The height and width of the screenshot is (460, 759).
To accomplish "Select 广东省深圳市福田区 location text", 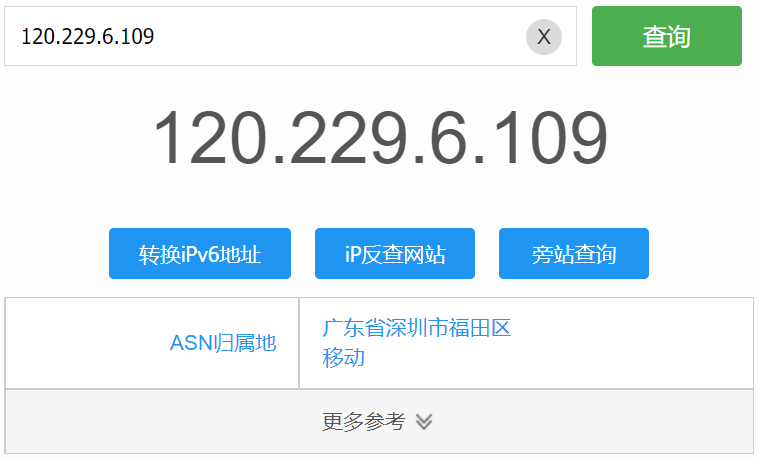I will pos(417,328).
